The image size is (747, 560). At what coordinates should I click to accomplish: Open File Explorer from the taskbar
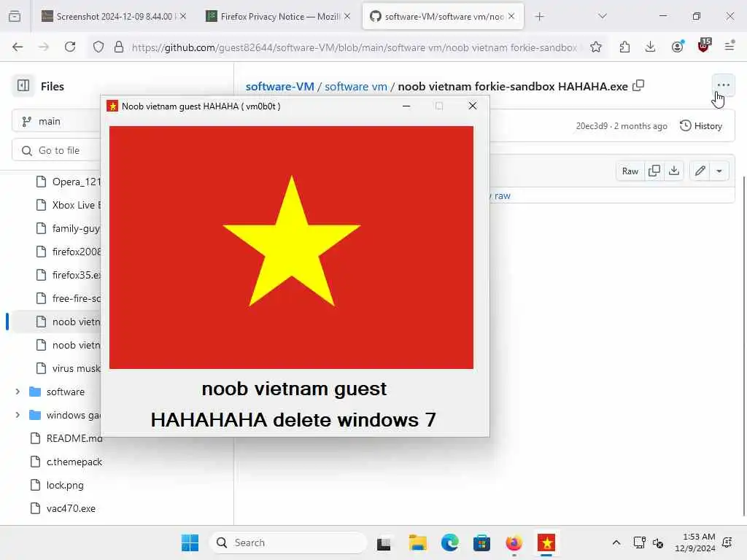[x=418, y=542]
